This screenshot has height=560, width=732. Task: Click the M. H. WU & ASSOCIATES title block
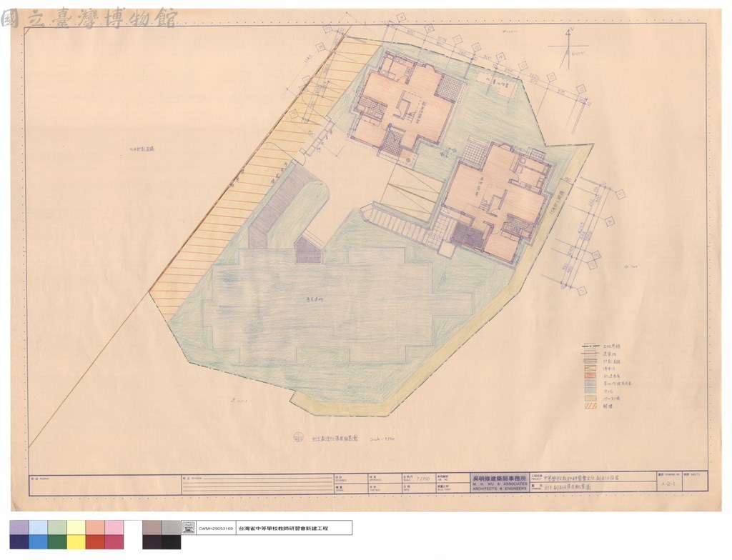[500, 483]
